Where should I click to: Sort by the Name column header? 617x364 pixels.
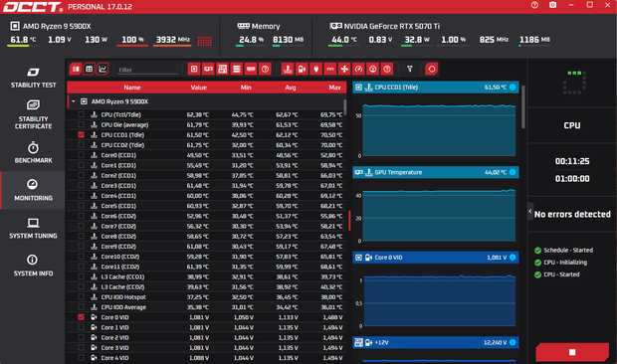click(132, 88)
